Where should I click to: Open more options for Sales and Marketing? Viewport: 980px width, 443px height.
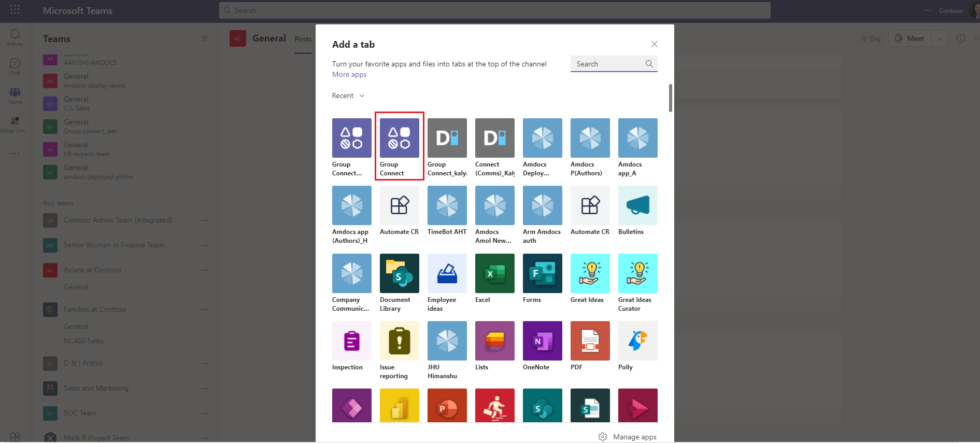point(205,389)
